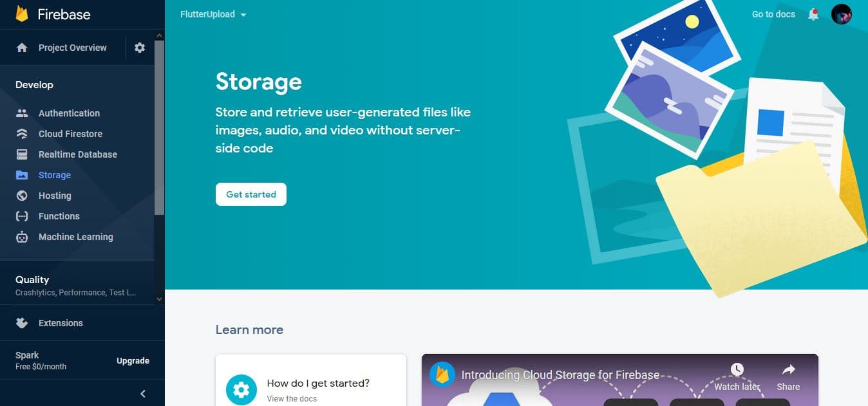Click the Hosting globe icon
The image size is (868, 406).
[22, 196]
